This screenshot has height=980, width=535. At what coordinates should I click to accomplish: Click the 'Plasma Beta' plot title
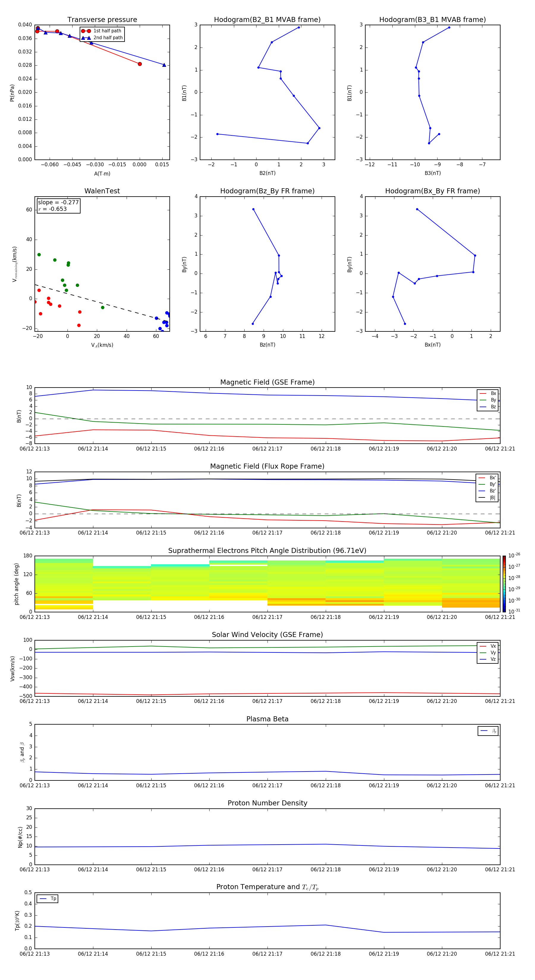(x=267, y=719)
